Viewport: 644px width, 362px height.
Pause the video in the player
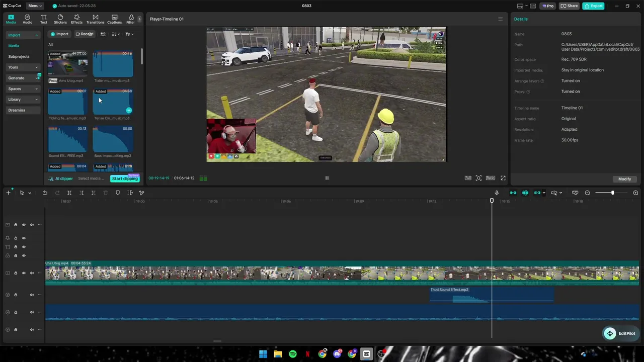click(x=327, y=178)
